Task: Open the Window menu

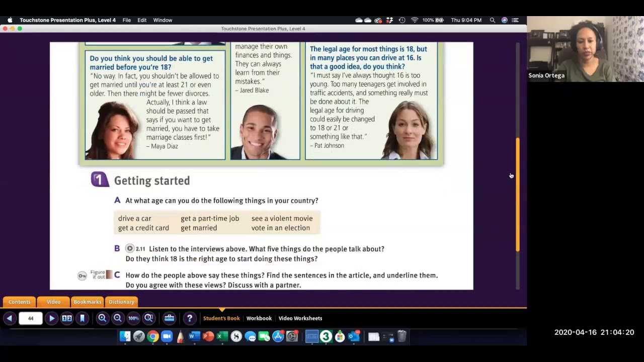Action: [163, 20]
